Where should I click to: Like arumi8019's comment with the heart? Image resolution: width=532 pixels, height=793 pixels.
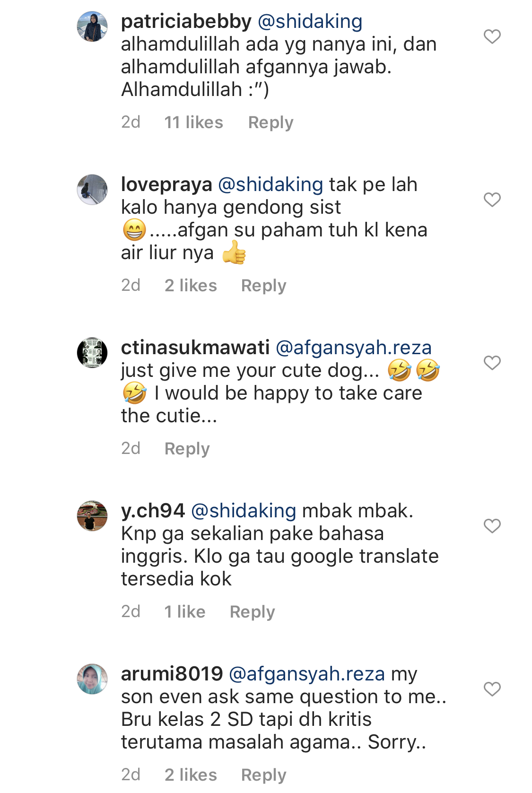coord(492,689)
